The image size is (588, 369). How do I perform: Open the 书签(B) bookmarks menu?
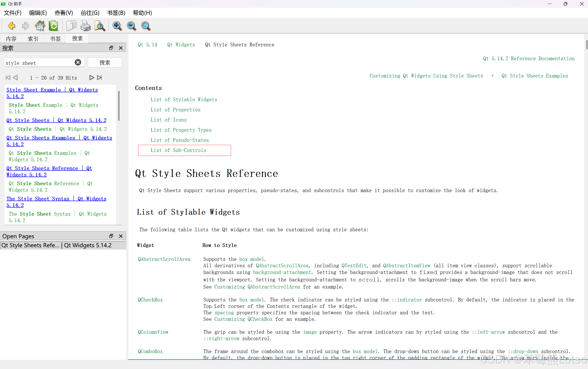click(116, 13)
